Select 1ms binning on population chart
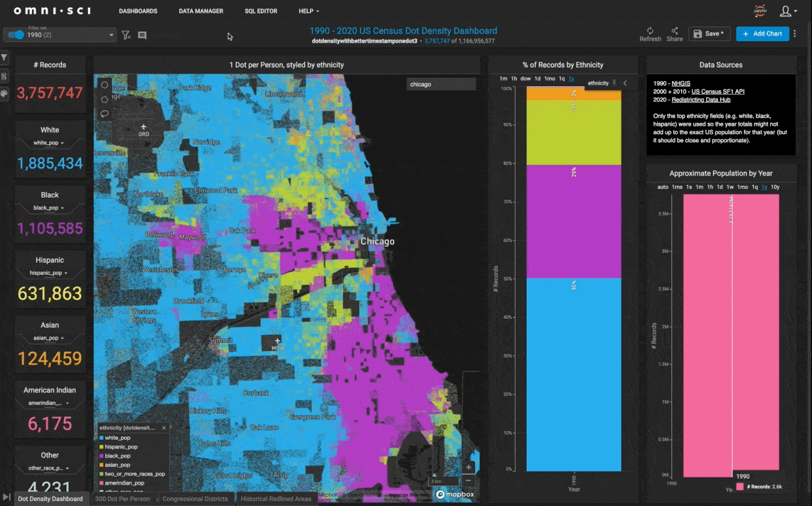Viewport: 812px width, 506px height. [x=677, y=188]
